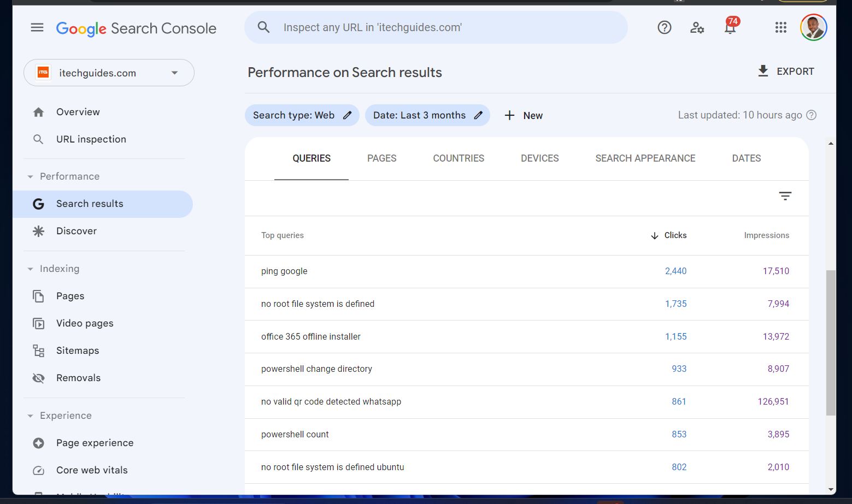Open Sitemaps in the sidebar
852x504 pixels.
[x=78, y=351]
